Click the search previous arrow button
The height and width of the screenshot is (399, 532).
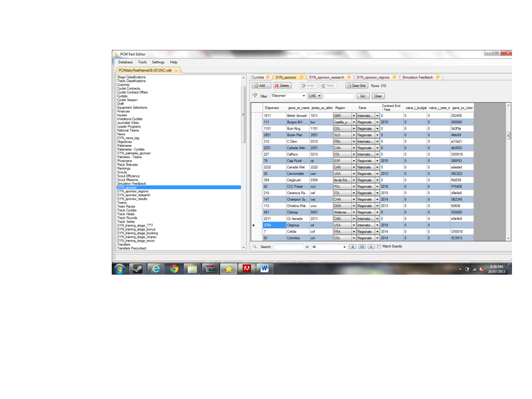click(x=353, y=247)
